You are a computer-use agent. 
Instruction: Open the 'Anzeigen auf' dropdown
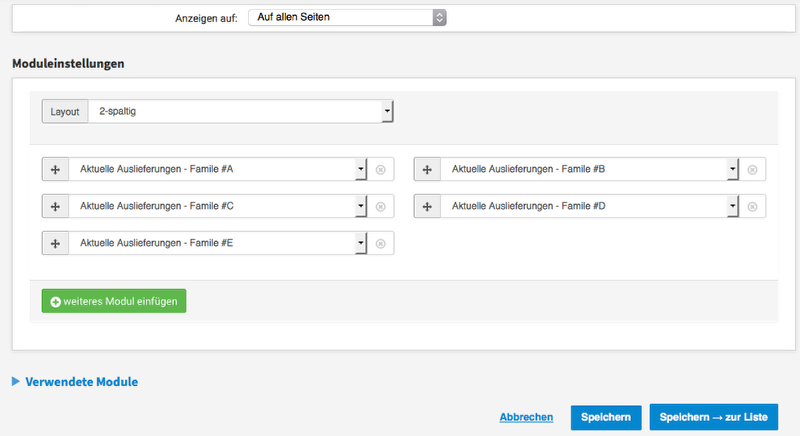click(347, 17)
